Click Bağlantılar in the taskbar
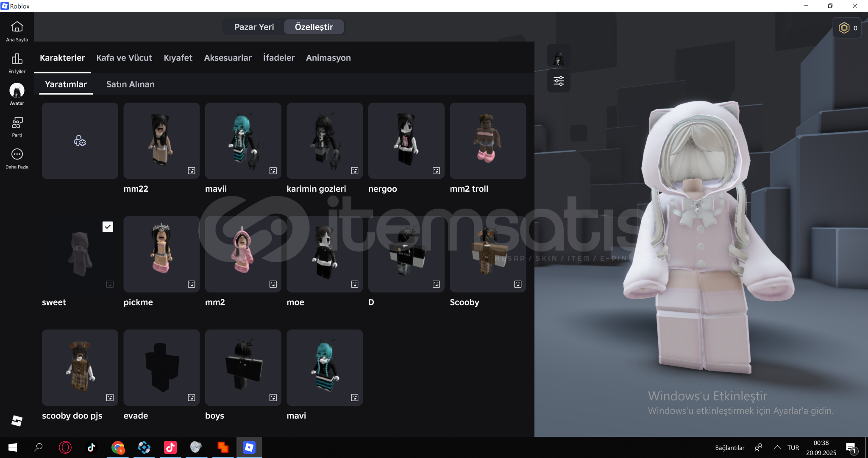 coord(729,448)
